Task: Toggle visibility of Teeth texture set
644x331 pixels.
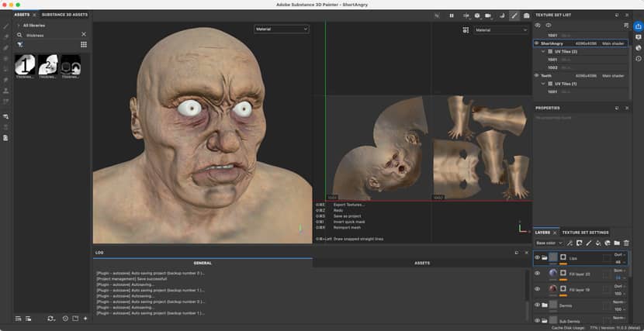Action: pyautogui.click(x=536, y=75)
